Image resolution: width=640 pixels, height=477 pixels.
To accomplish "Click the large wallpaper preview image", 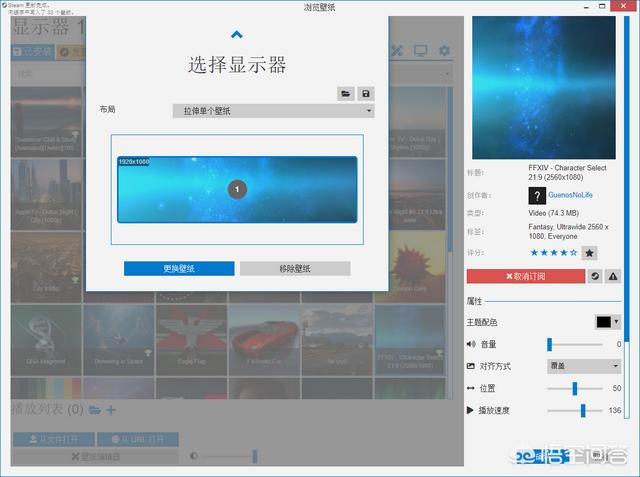I will 544,88.
